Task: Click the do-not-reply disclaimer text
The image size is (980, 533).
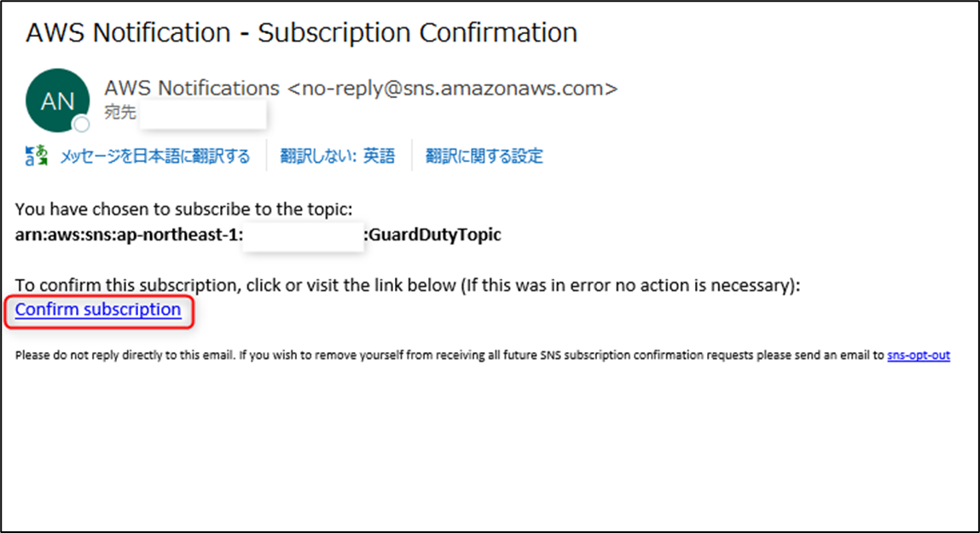Action: pos(426,355)
